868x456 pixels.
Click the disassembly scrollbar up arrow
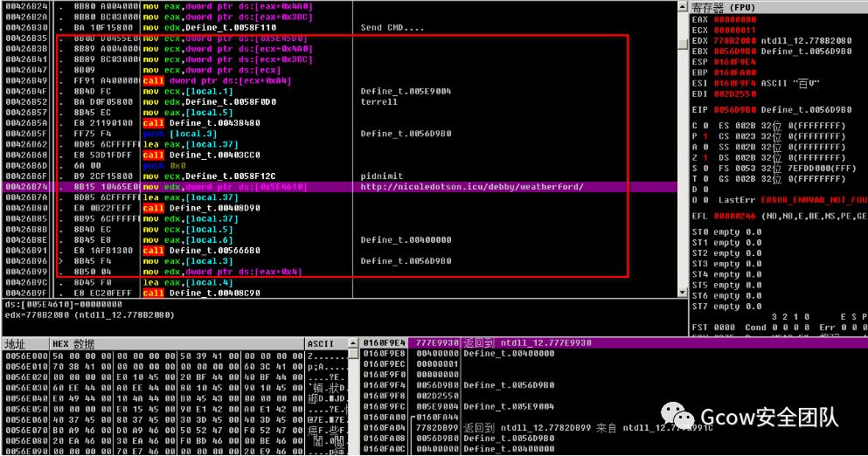(x=683, y=7)
